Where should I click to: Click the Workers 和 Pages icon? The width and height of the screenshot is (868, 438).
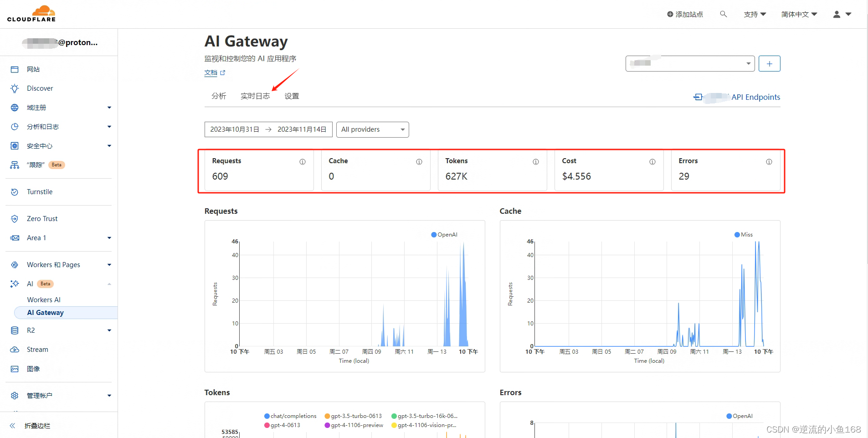pos(15,265)
